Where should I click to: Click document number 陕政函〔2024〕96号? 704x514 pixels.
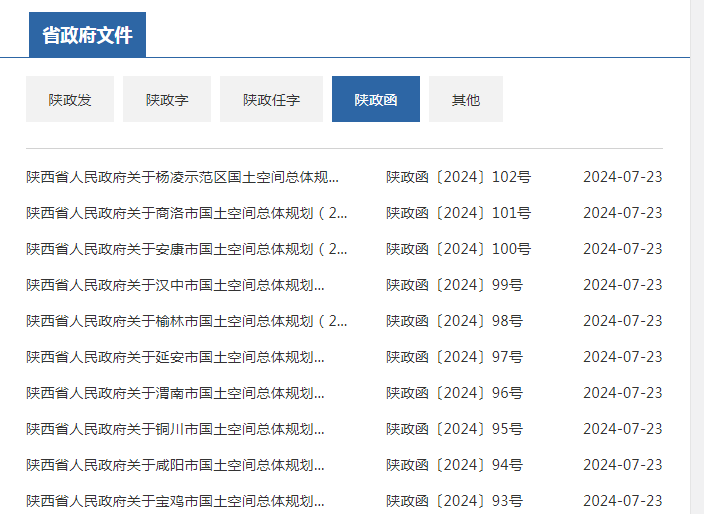click(x=454, y=393)
